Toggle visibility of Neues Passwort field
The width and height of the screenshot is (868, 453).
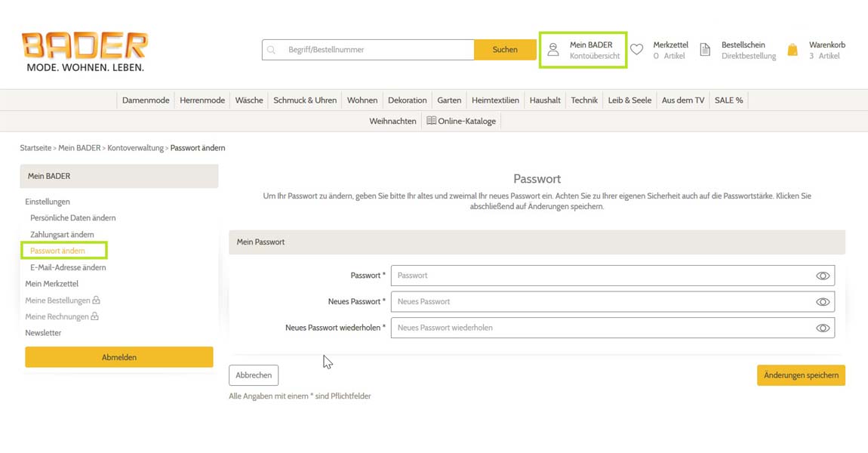click(823, 302)
